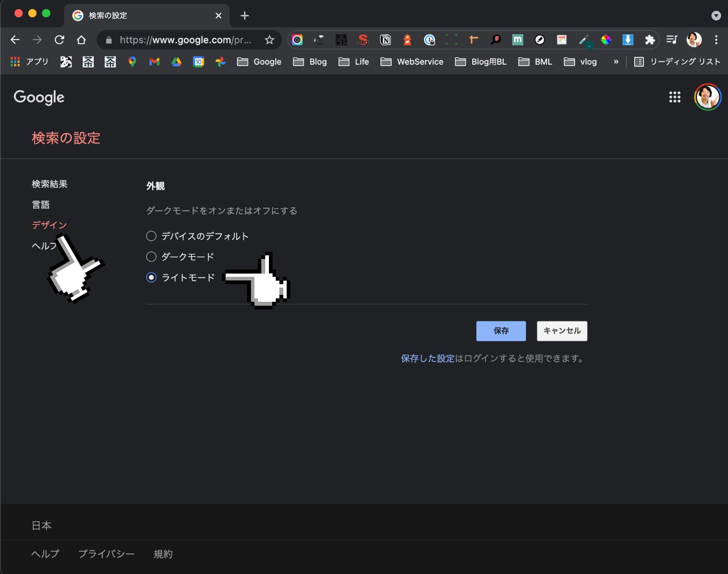728x574 pixels.
Task: Expand the Blog bookmarks folder
Action: 310,61
